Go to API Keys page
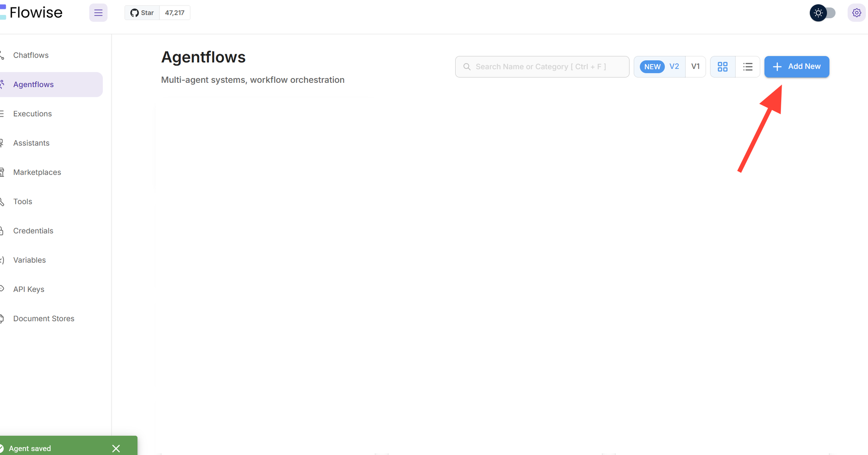 [x=29, y=289]
